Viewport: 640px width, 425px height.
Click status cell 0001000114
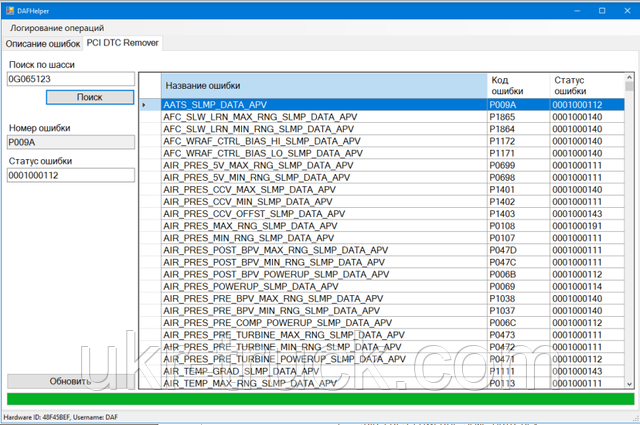(587, 287)
